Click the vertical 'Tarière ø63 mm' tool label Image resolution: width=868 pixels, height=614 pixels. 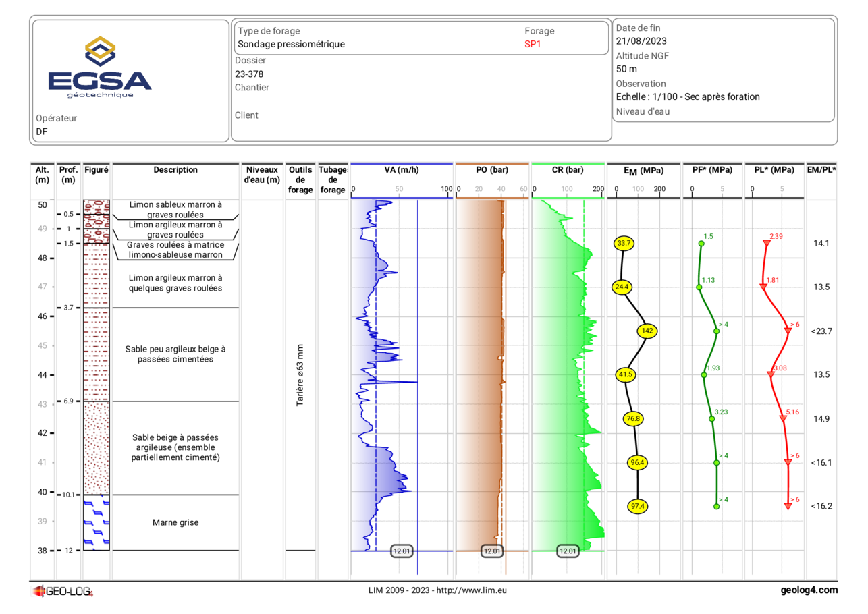pos(300,374)
